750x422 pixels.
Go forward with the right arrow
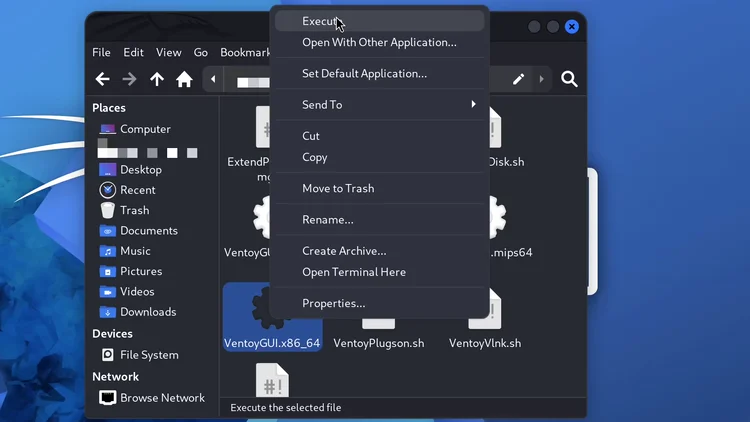(129, 79)
